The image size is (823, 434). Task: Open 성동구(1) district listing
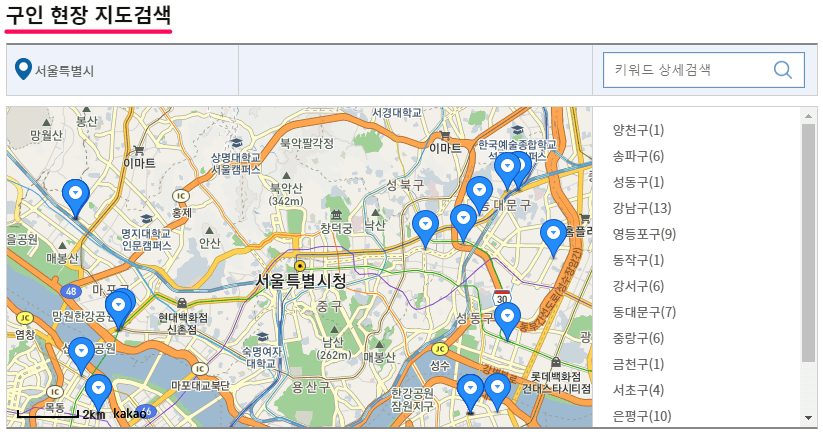pyautogui.click(x=638, y=182)
